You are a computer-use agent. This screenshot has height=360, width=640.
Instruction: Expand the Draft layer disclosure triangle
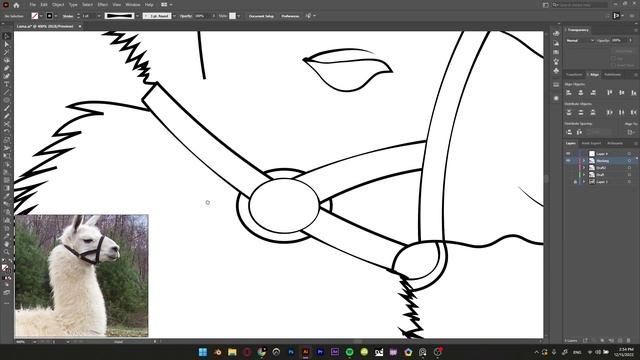coord(584,175)
